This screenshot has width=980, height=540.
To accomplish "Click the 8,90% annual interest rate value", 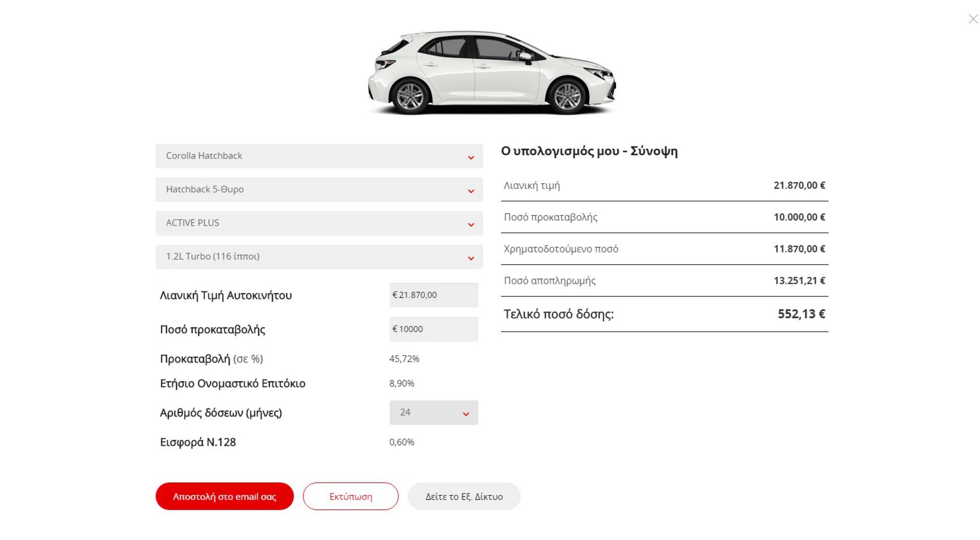I will (402, 384).
